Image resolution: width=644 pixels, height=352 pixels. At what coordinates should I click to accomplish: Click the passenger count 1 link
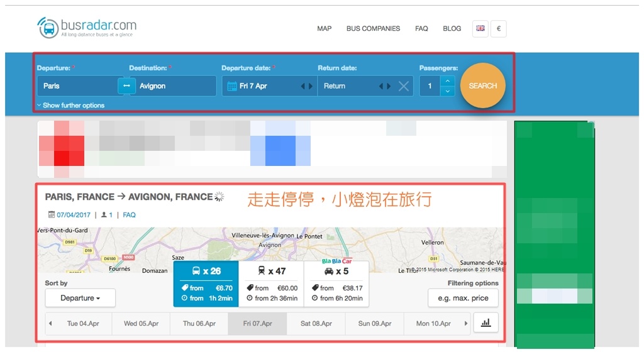point(110,214)
